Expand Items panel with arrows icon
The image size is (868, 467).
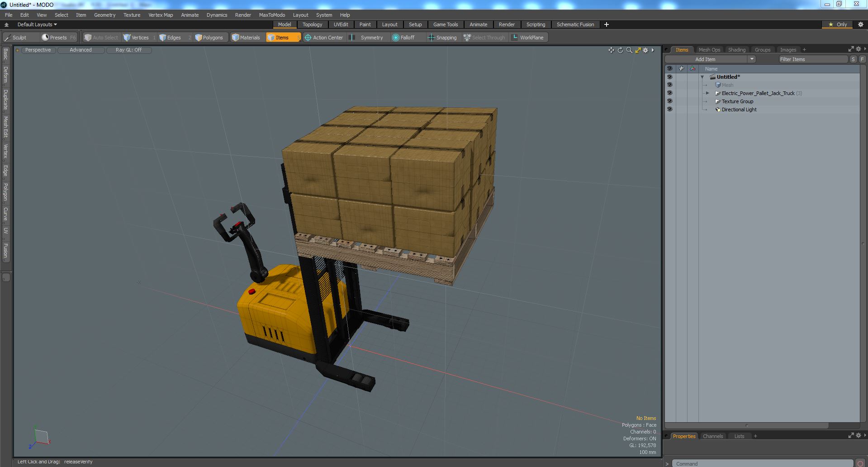851,49
